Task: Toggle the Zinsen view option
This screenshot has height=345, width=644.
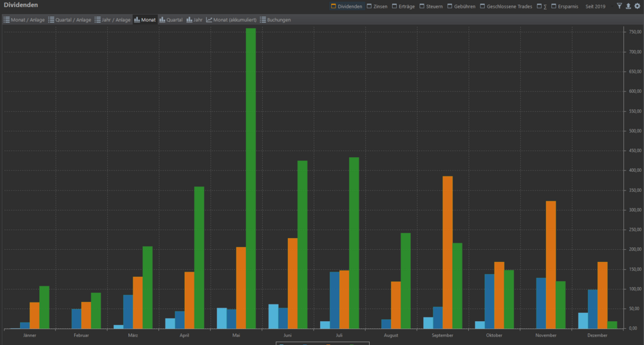Action: click(x=377, y=6)
